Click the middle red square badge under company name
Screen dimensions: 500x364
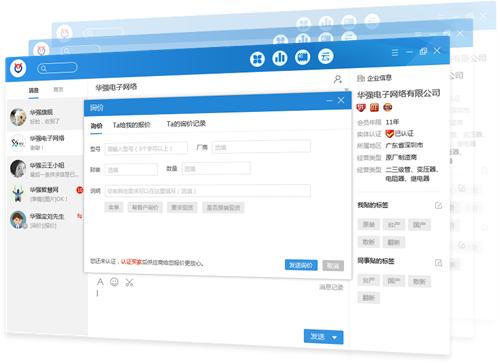pyautogui.click(x=374, y=107)
